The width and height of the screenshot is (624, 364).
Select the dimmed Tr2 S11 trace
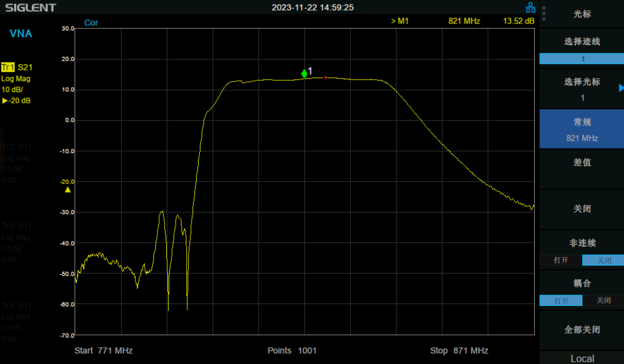coord(16,147)
